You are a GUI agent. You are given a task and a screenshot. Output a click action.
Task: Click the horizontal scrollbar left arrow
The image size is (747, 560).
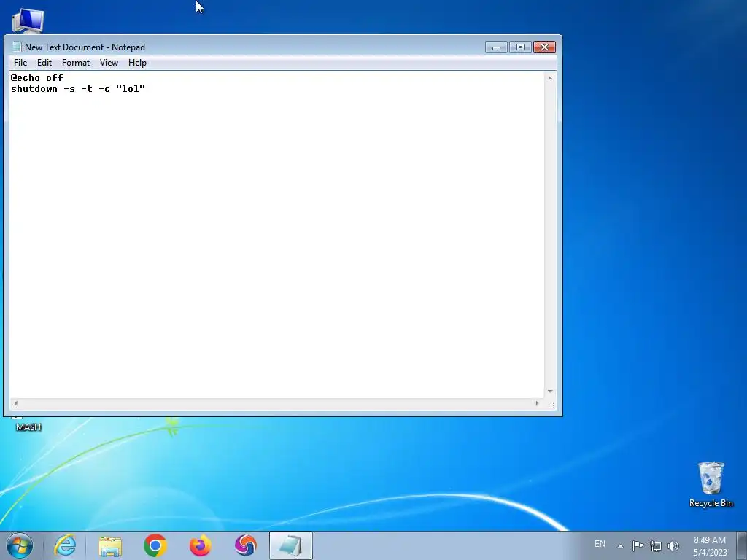click(16, 403)
